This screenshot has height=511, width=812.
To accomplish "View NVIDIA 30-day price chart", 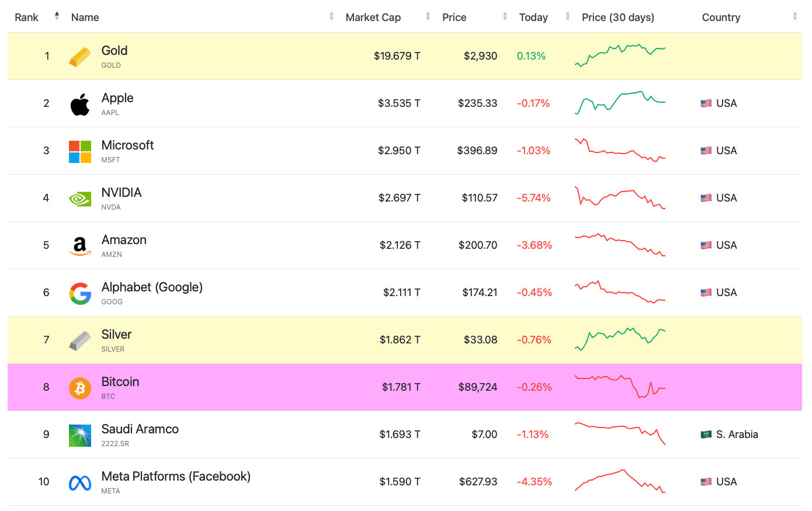I will (620, 197).
